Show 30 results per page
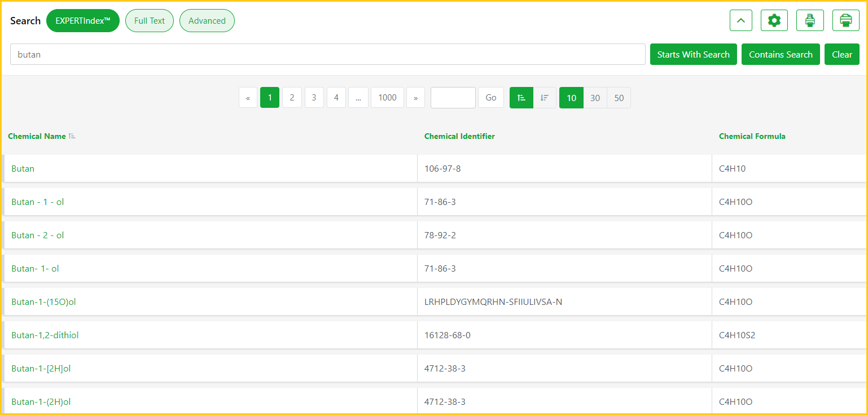This screenshot has width=868, height=415. (595, 98)
